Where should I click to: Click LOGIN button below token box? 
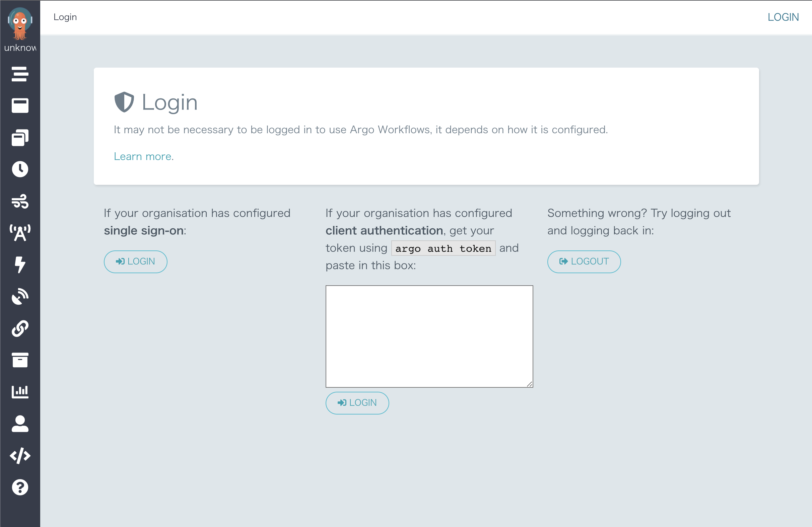coord(357,403)
